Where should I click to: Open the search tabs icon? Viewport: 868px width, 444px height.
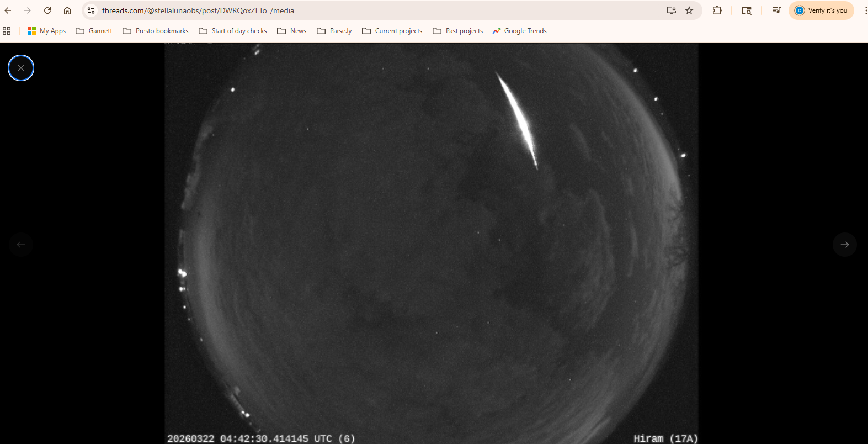pyautogui.click(x=747, y=10)
